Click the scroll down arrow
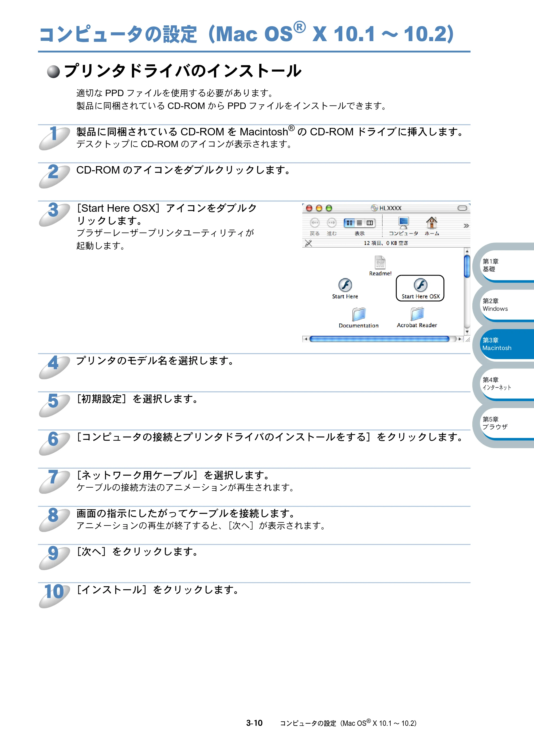The image size is (534, 756). [x=467, y=332]
